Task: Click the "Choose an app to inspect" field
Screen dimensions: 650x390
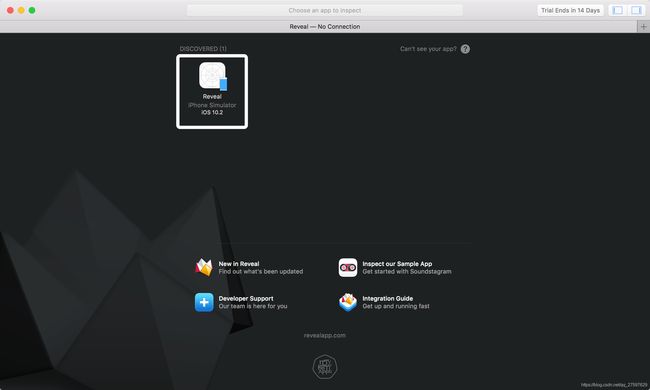Action: (325, 10)
